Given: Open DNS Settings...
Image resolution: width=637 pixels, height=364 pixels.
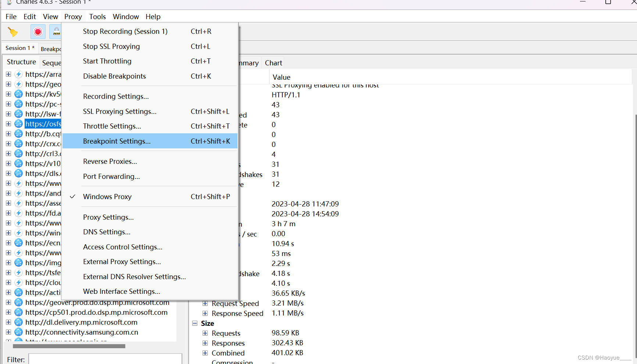Looking at the screenshot, I should (150, 232).
